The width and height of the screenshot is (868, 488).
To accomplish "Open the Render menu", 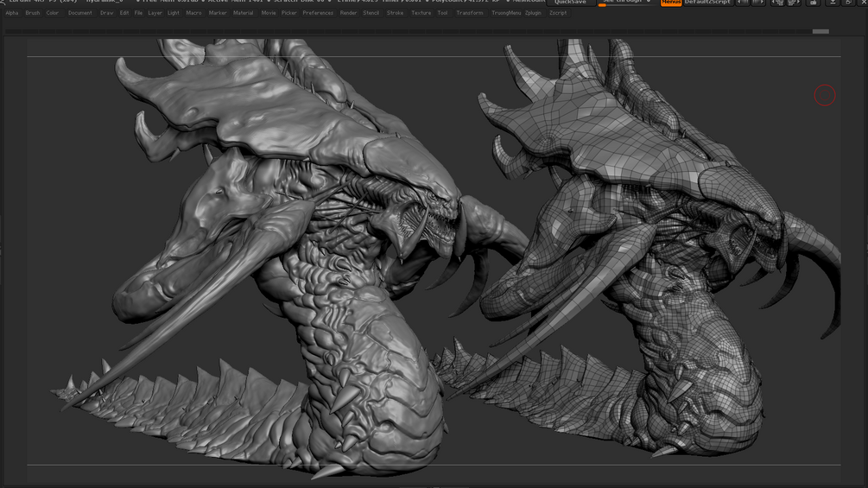I will pos(348,13).
